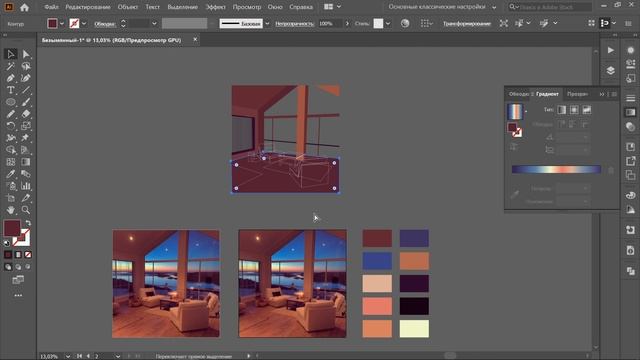This screenshot has width=640, height=360.
Task: Select the Magic Wand tool
Action: (x=10, y=66)
